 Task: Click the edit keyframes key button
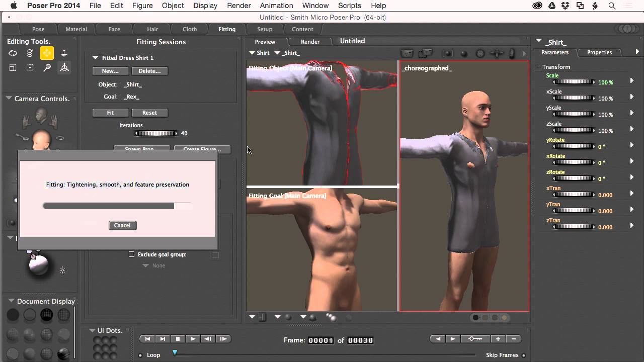click(x=475, y=339)
